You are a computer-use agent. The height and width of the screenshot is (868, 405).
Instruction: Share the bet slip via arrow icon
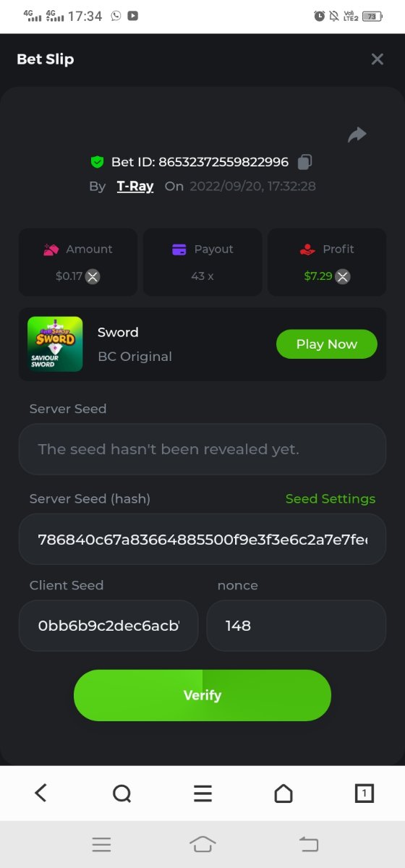pyautogui.click(x=357, y=135)
